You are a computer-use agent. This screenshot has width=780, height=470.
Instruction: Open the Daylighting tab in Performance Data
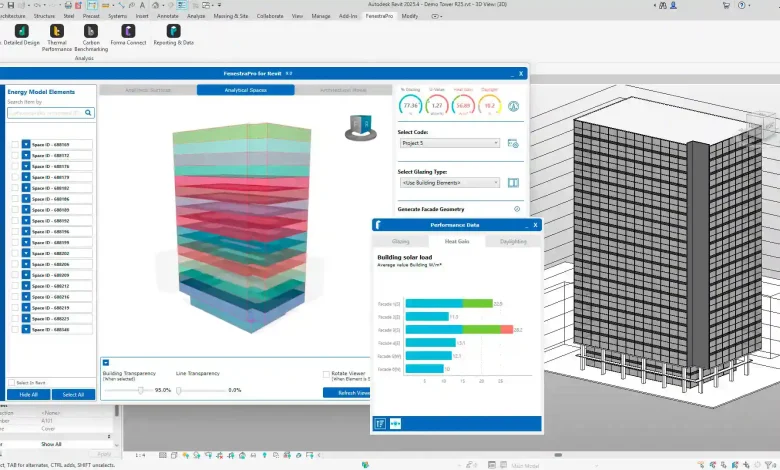click(513, 241)
